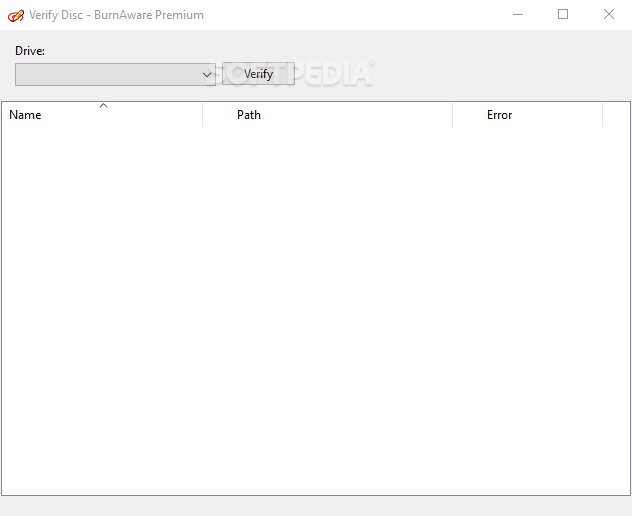Close the Verify Disc window
This screenshot has height=516, width=632.
click(x=609, y=15)
